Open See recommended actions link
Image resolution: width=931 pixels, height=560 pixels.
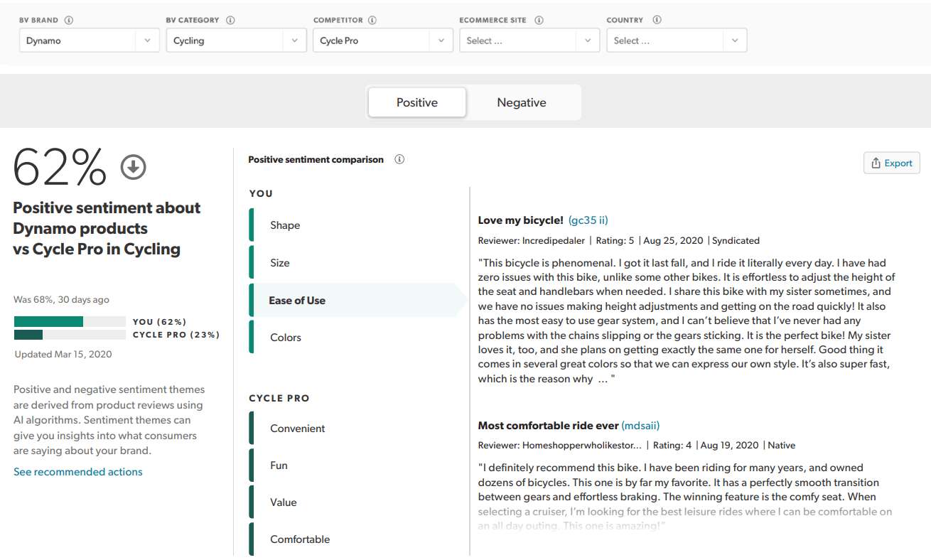78,472
